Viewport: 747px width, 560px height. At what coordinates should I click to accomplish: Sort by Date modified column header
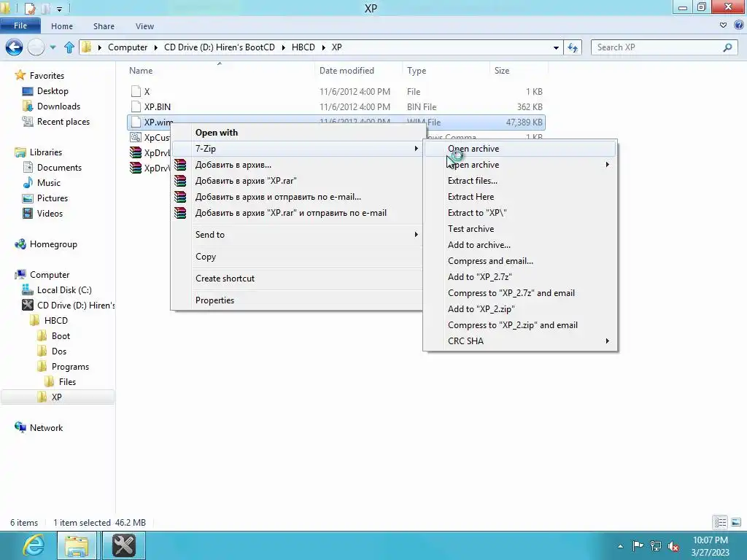tap(347, 71)
